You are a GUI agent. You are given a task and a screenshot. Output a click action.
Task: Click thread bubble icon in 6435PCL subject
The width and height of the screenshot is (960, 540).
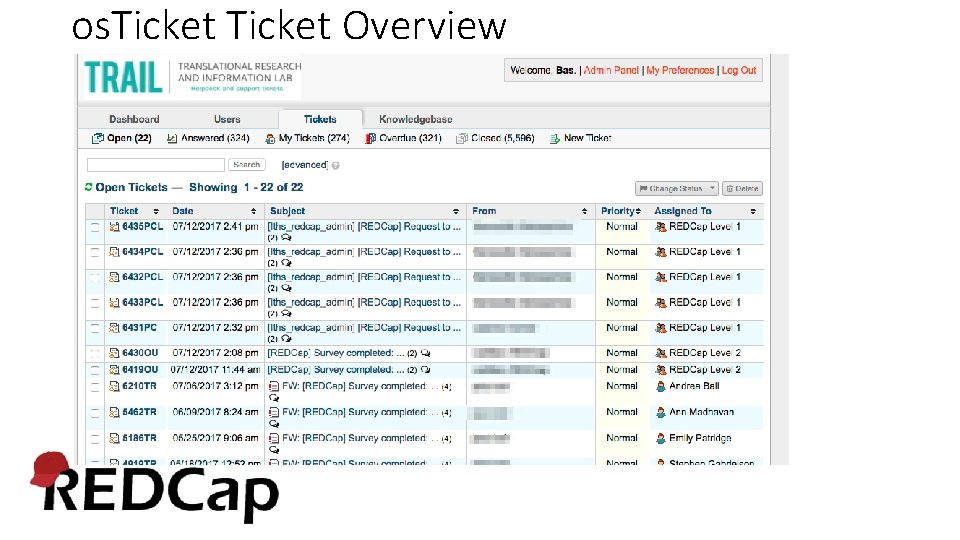pyautogui.click(x=286, y=238)
